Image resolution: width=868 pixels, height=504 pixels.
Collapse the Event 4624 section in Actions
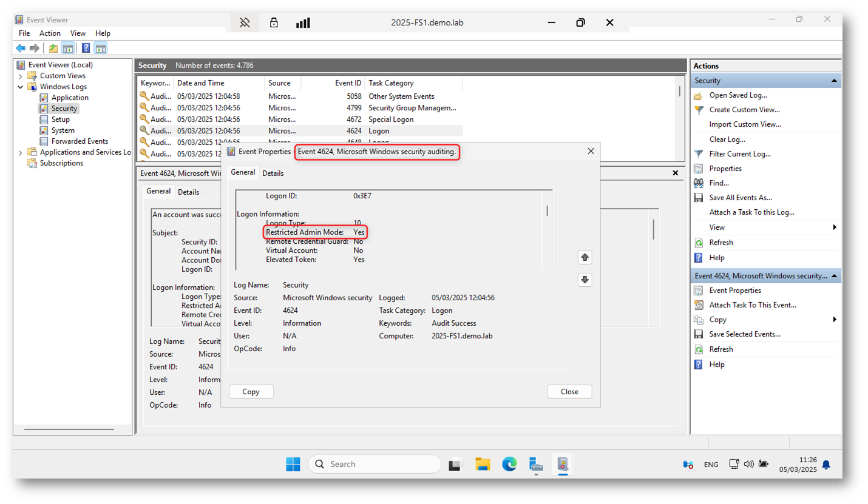835,276
